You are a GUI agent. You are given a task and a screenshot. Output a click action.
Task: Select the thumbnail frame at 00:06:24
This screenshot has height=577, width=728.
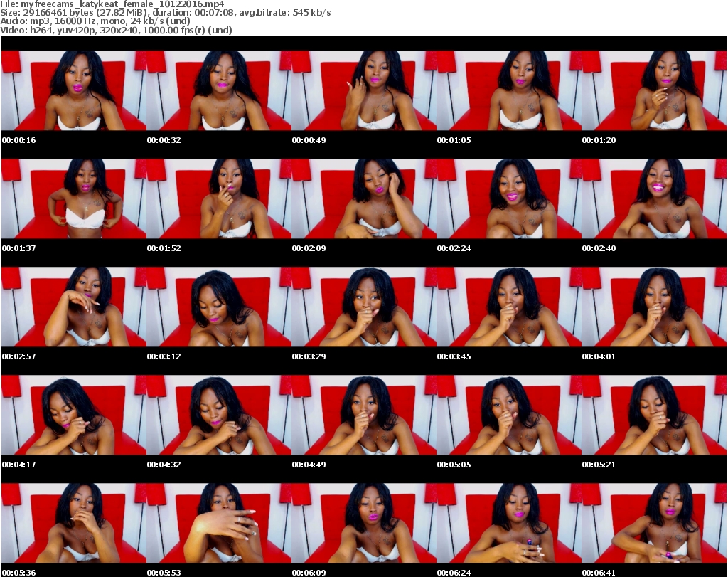click(x=509, y=523)
